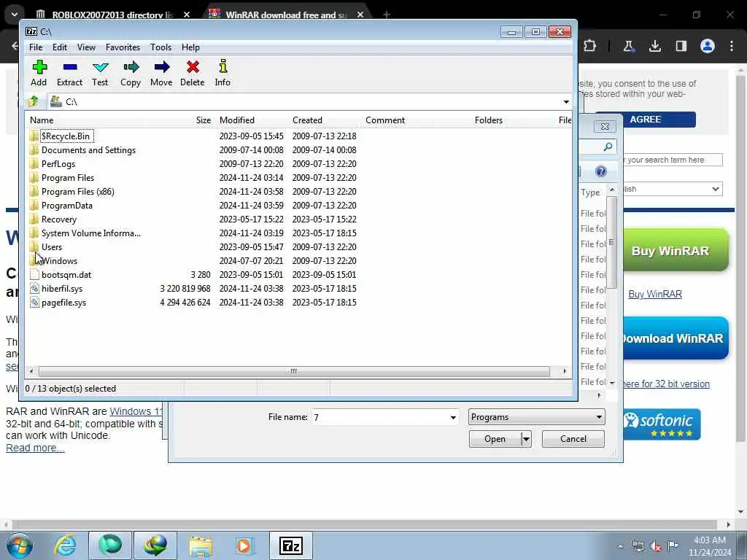
Task: Click the Download WinRAR blue button
Action: [x=675, y=338]
